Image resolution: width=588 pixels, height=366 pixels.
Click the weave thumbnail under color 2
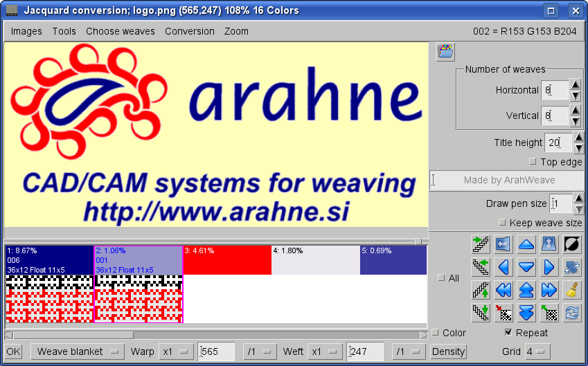click(x=139, y=299)
